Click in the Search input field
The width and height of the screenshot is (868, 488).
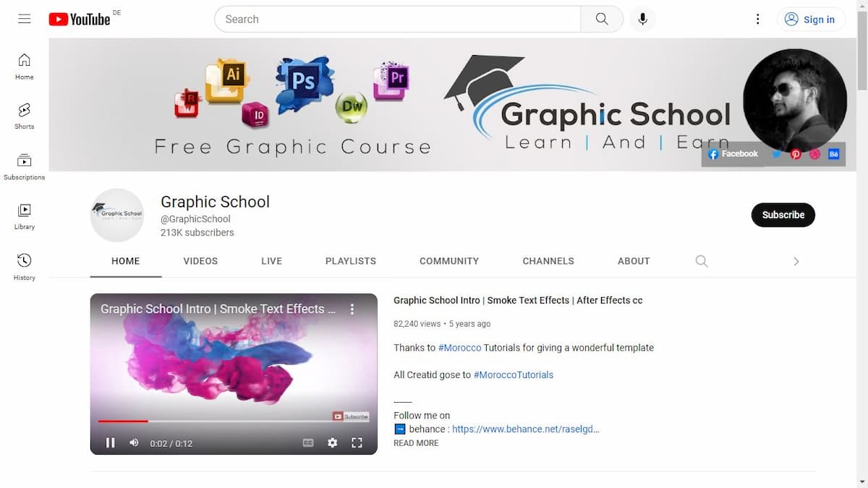coord(398,20)
